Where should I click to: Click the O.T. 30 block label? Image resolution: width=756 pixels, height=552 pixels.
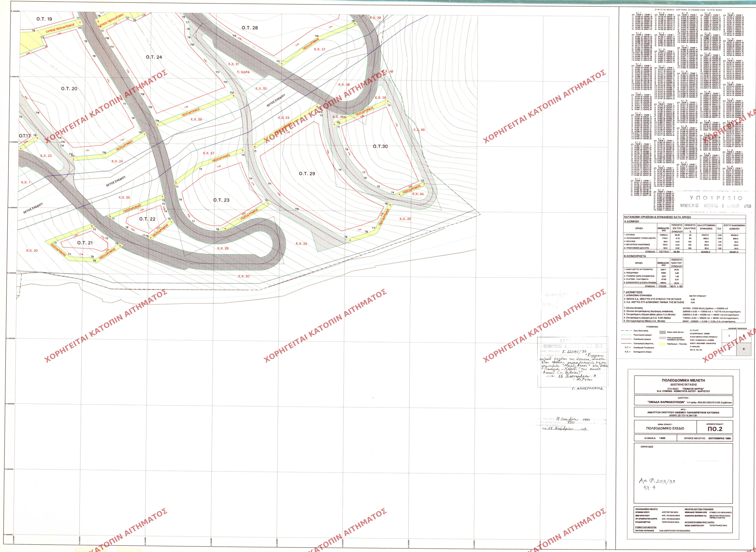click(x=380, y=146)
